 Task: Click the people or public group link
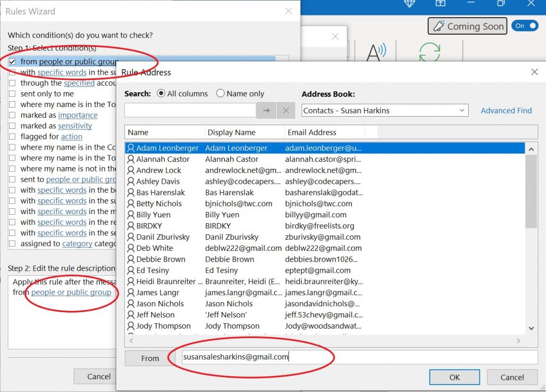pos(72,292)
